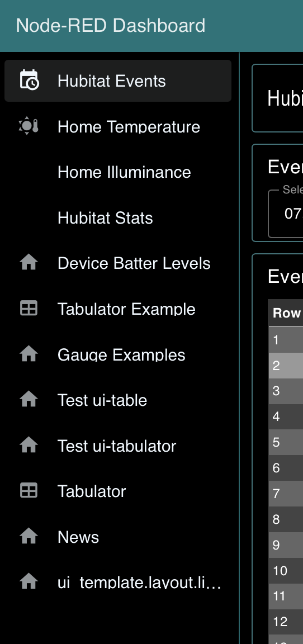Click the home icon beside Test ui-table
303x644 pixels.
pyautogui.click(x=29, y=399)
